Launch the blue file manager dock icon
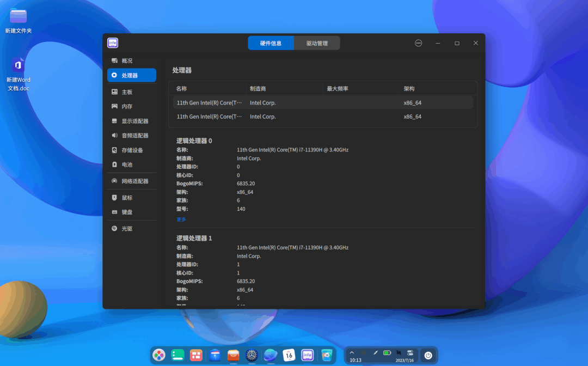 coord(215,355)
